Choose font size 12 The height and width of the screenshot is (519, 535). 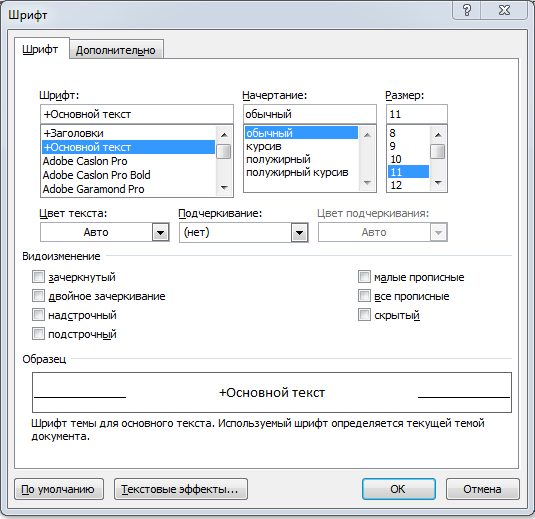coord(408,185)
